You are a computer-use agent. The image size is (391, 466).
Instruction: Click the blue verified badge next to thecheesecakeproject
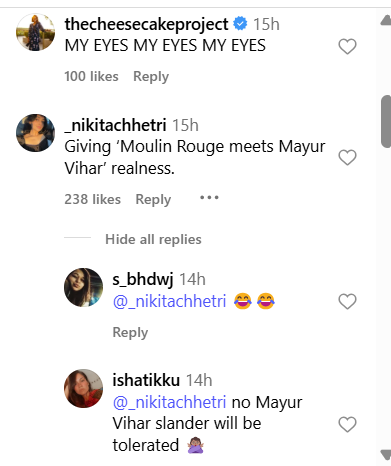[240, 24]
